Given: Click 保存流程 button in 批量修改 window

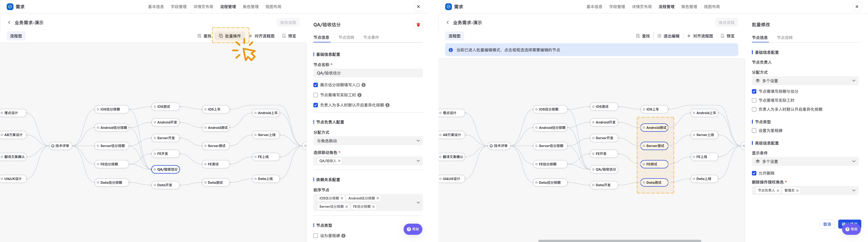Looking at the screenshot, I should point(727,23).
